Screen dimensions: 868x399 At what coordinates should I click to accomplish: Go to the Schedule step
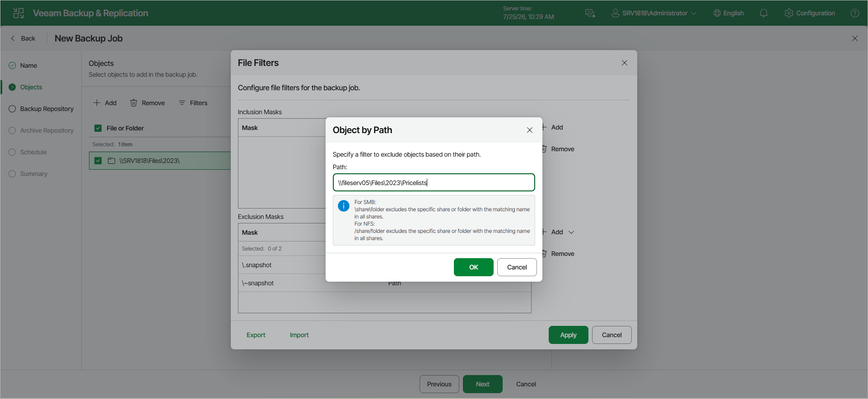[33, 152]
